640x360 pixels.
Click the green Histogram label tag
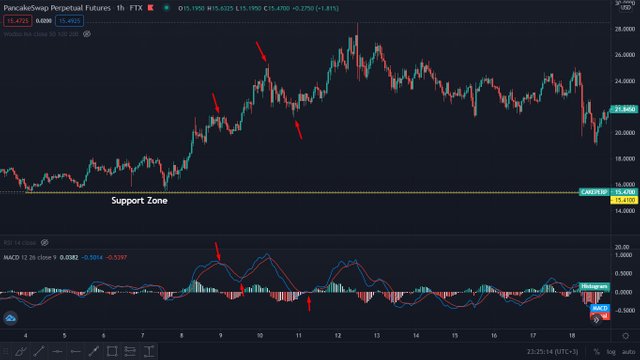point(594,287)
